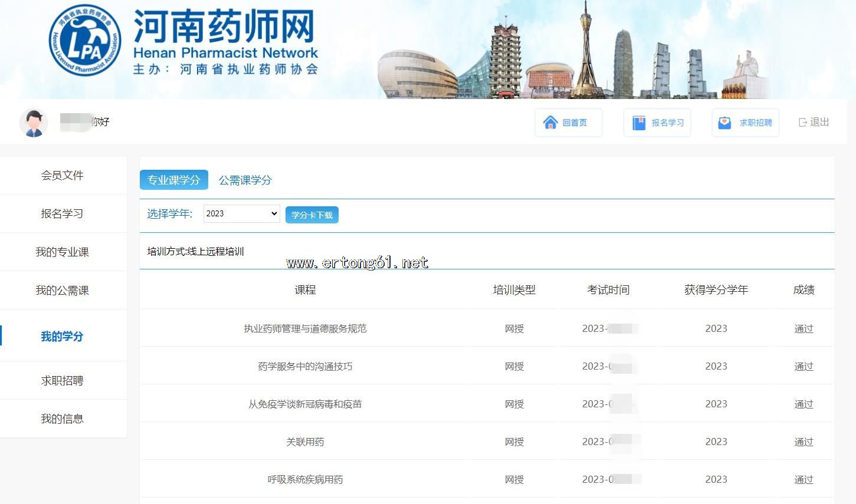The image size is (856, 504).
Task: Go to 报名学习 in the sidebar
Action: point(62,214)
